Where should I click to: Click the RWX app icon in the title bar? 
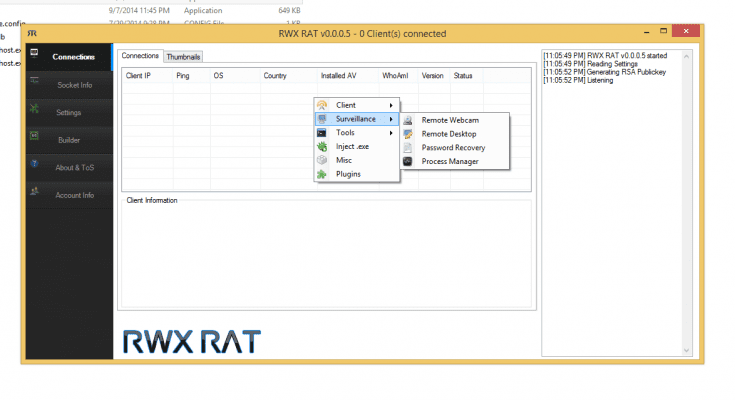point(34,33)
